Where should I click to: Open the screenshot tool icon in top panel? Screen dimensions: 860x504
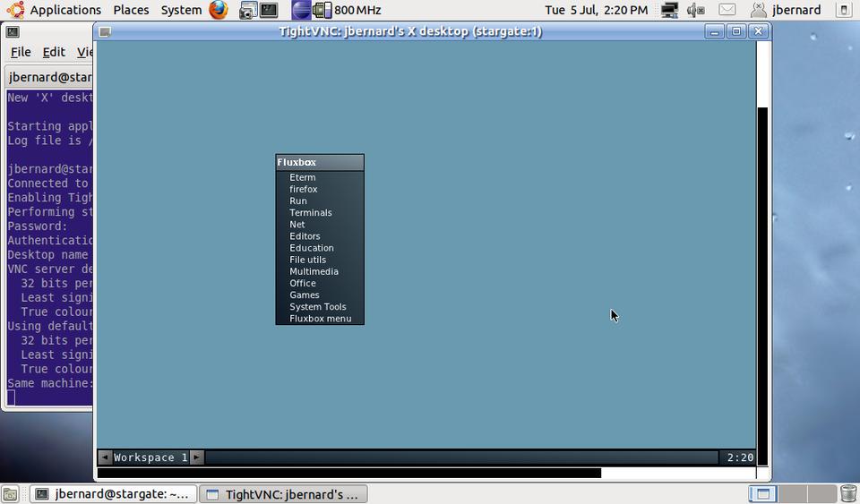pos(248,10)
